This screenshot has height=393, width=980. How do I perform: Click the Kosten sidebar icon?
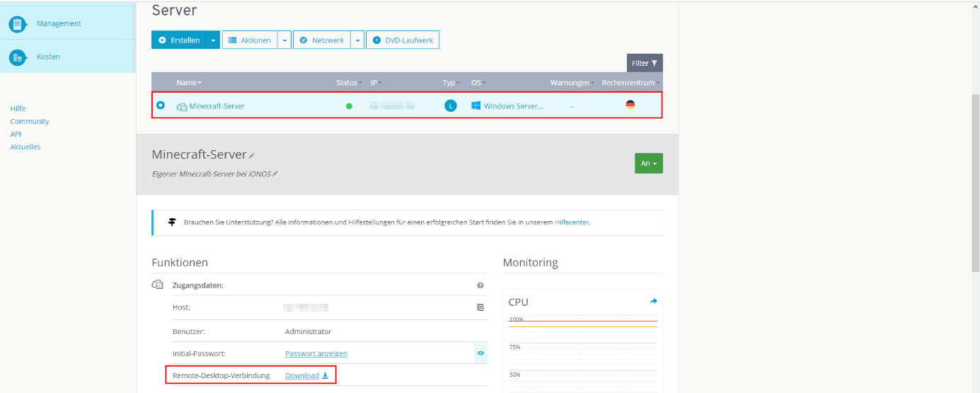point(18,57)
